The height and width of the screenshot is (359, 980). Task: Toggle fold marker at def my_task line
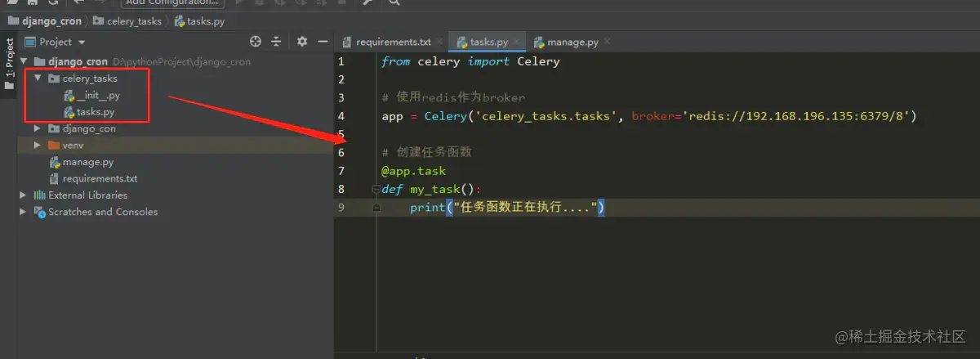(x=376, y=189)
